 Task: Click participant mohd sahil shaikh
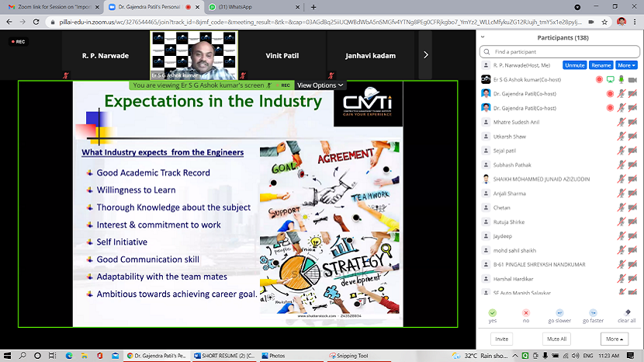pos(514,250)
